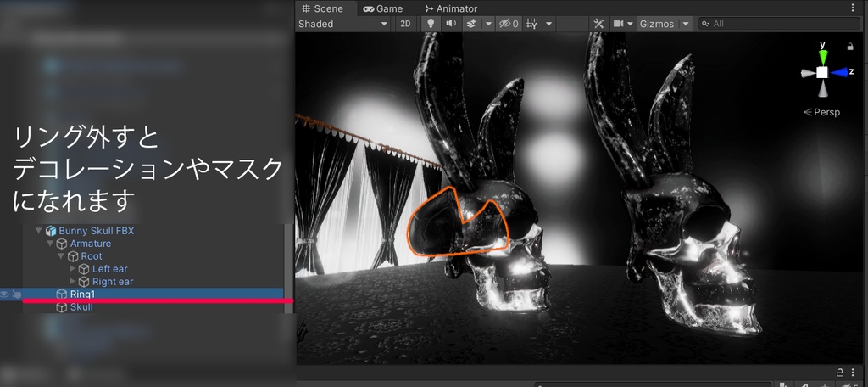Viewport: 868px width, 387px height.
Task: Click the center cube of orientation gizmo
Action: (822, 73)
